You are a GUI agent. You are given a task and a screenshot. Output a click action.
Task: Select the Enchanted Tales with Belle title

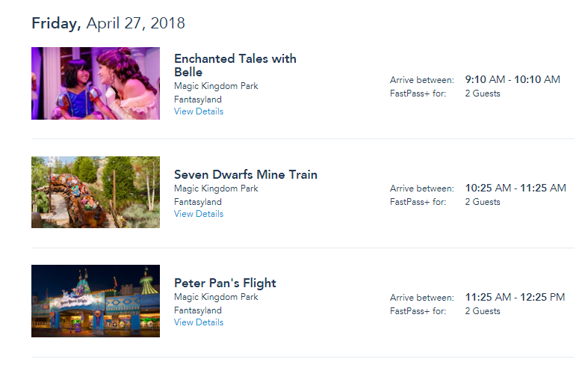click(x=235, y=65)
